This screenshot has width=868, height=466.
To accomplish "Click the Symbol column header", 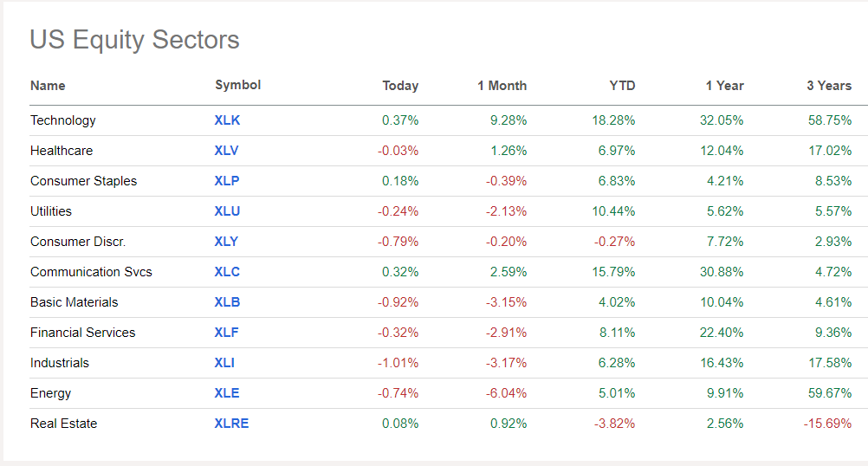I will pyautogui.click(x=237, y=85).
